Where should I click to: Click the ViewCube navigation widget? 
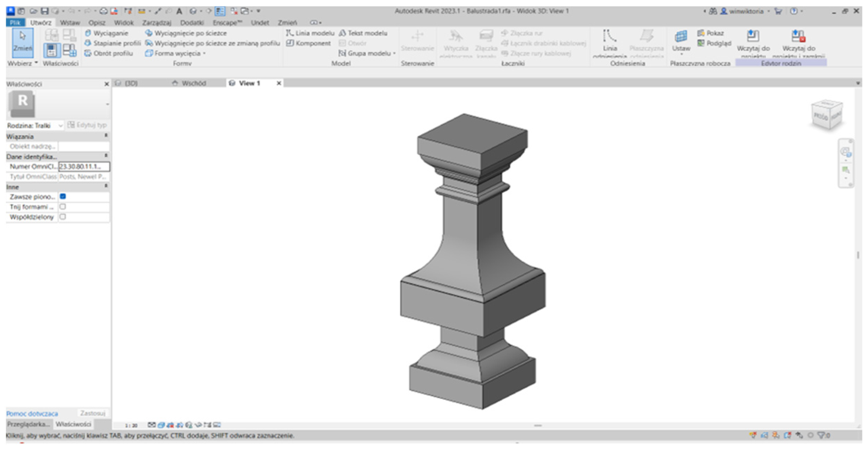point(826,115)
